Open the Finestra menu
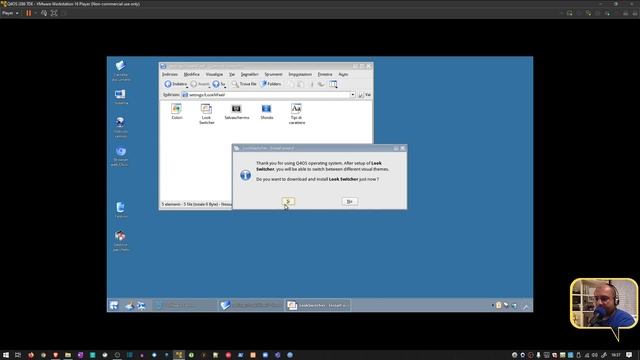 325,74
